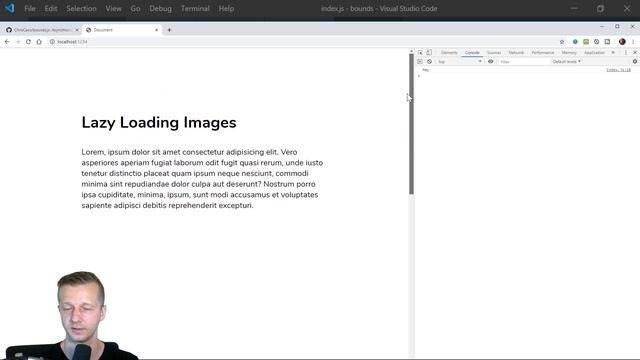Switch to the Elements DevTools tab
Image resolution: width=640 pixels, height=360 pixels.
[x=449, y=53]
